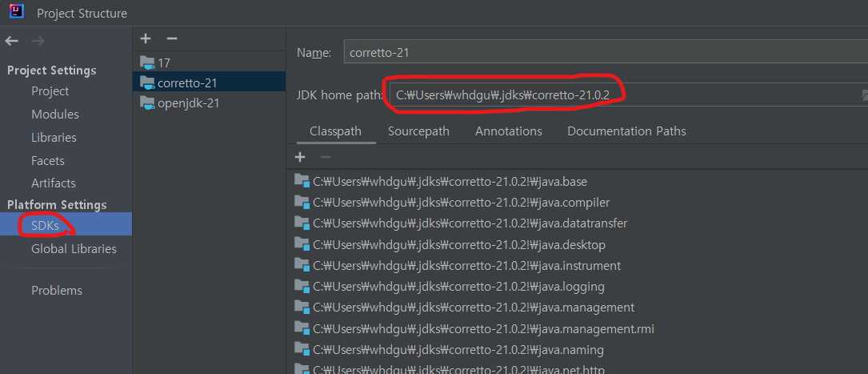The width and height of the screenshot is (868, 374).
Task: Click folder icon beside java.management row
Action: 302,306
